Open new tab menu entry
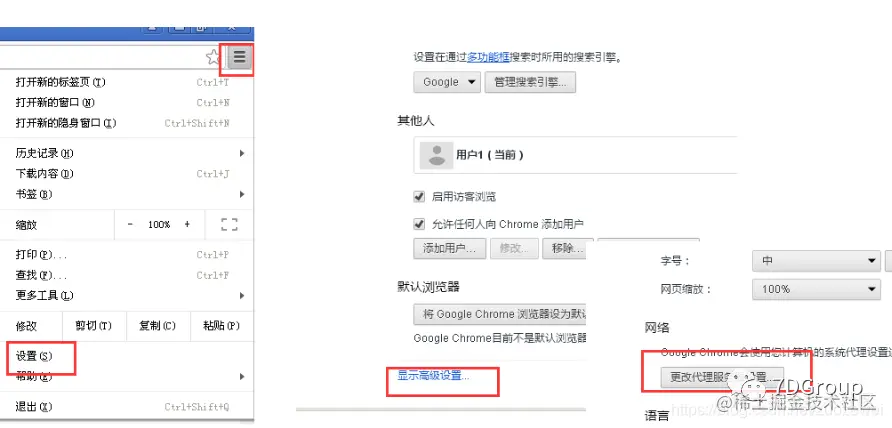 point(127,82)
